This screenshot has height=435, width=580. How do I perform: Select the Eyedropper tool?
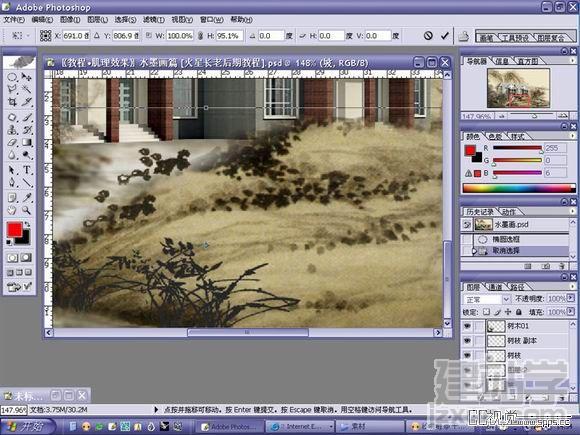pyautogui.click(x=26, y=198)
